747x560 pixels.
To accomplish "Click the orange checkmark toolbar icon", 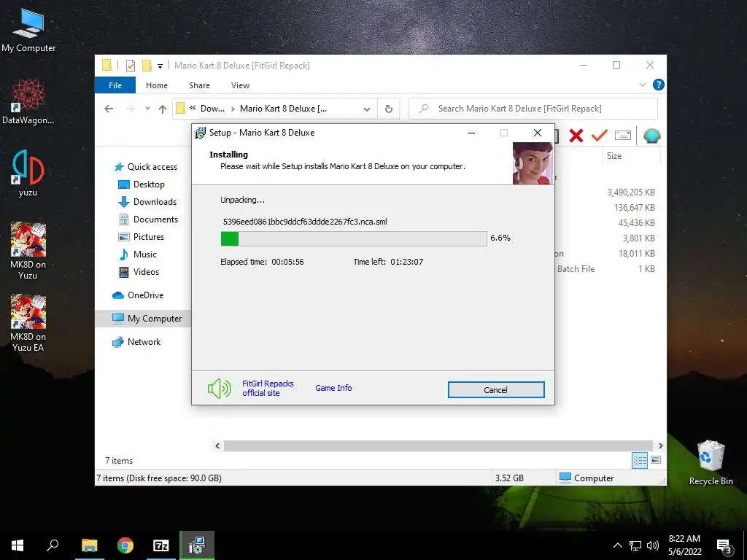I will [x=600, y=136].
